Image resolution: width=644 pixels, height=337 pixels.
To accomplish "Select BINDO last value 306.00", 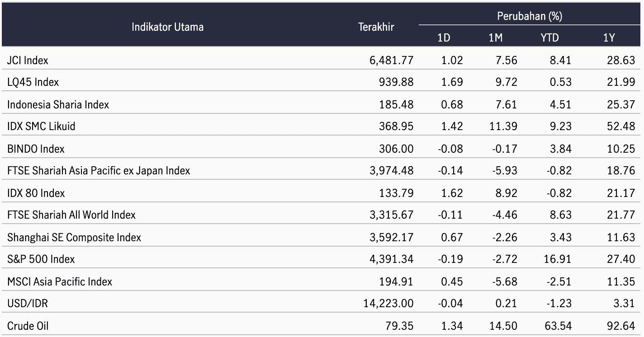I will tap(396, 149).
